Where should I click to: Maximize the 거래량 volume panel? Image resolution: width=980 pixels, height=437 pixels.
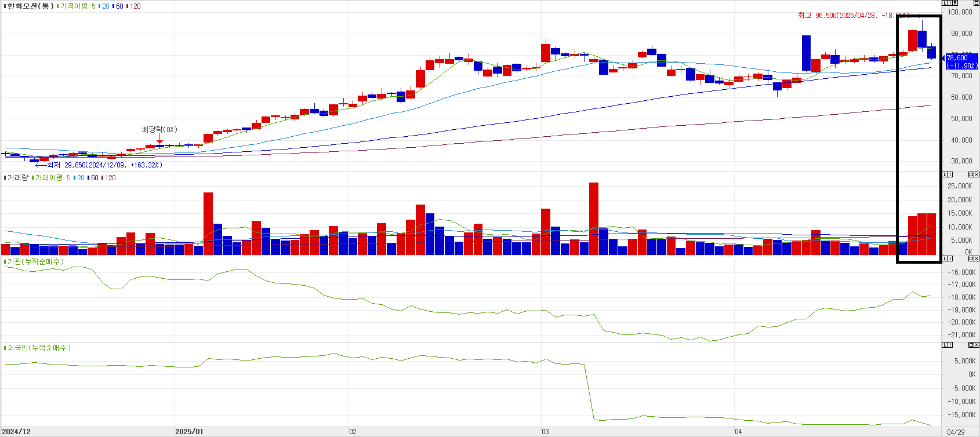(x=971, y=174)
